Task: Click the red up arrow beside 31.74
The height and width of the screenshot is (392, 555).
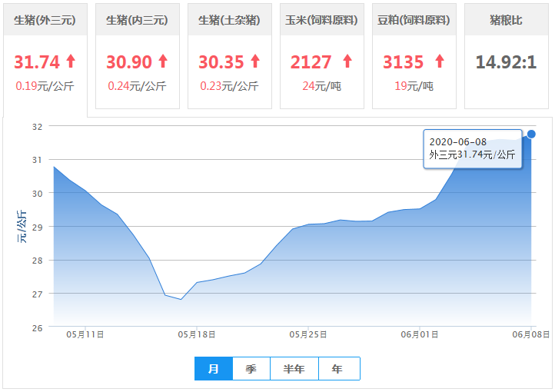Action: pyautogui.click(x=71, y=61)
